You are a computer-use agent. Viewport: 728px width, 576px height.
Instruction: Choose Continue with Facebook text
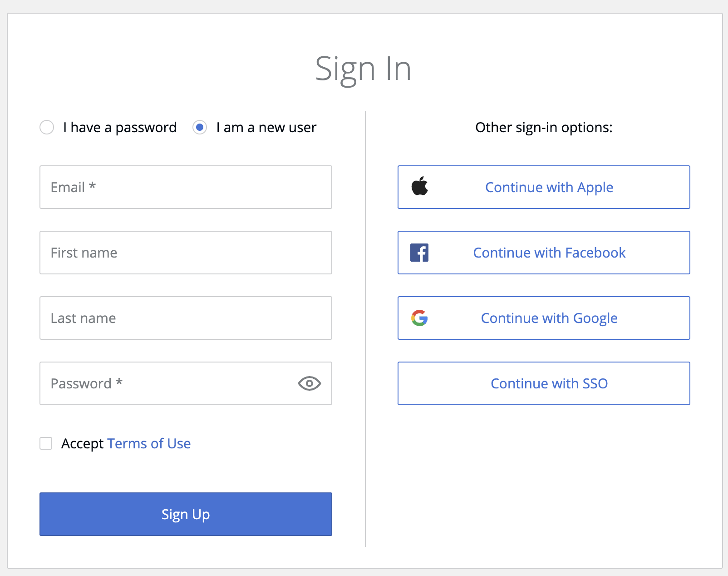[549, 253]
